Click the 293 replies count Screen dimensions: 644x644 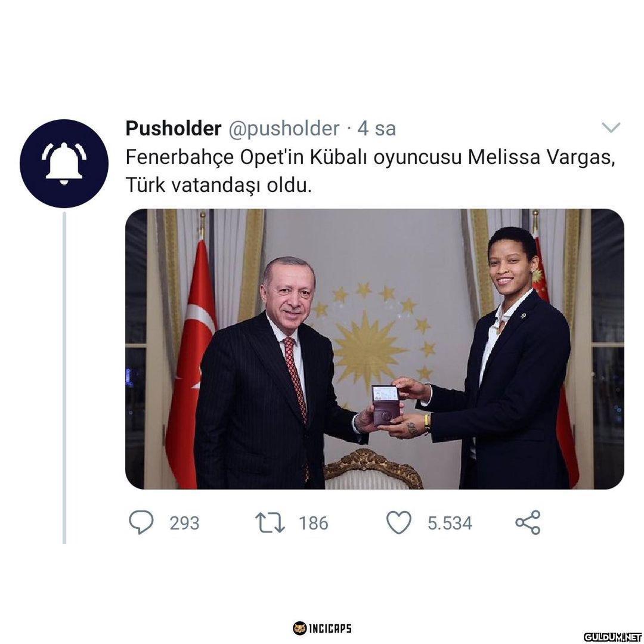[x=184, y=524]
